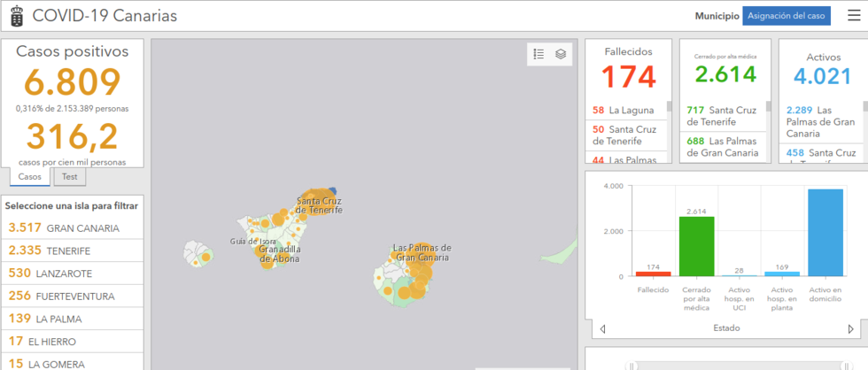This screenshot has width=868, height=370.
Task: Click the Activos list scrollbar
Action: pyautogui.click(x=864, y=105)
